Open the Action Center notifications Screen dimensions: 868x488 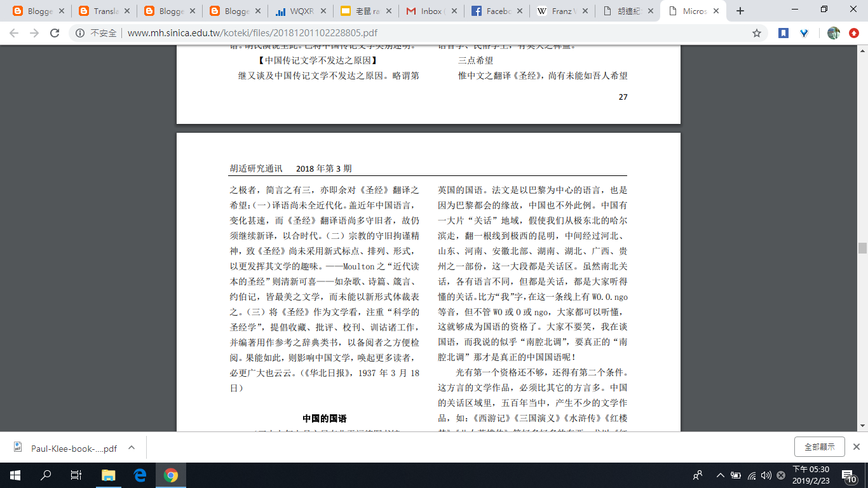pyautogui.click(x=850, y=475)
